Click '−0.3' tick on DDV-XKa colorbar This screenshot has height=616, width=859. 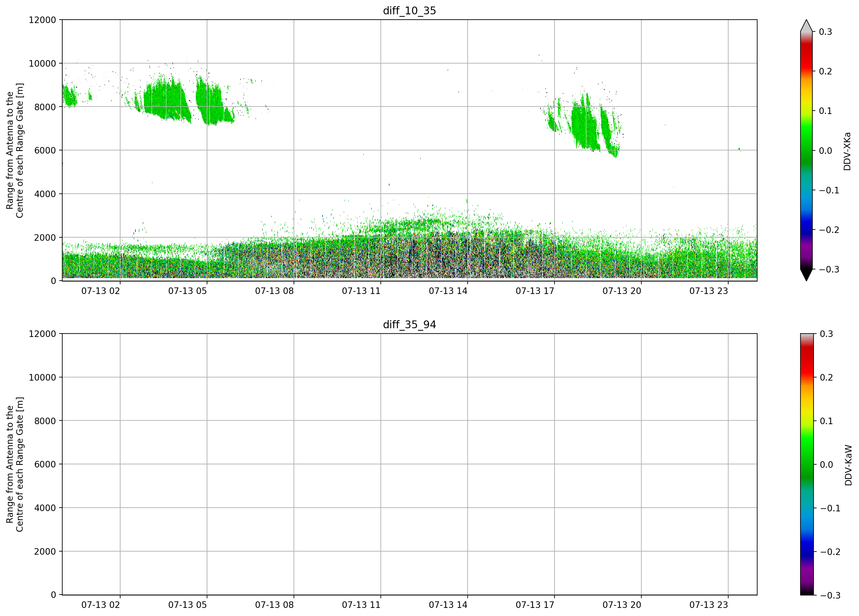coord(829,269)
